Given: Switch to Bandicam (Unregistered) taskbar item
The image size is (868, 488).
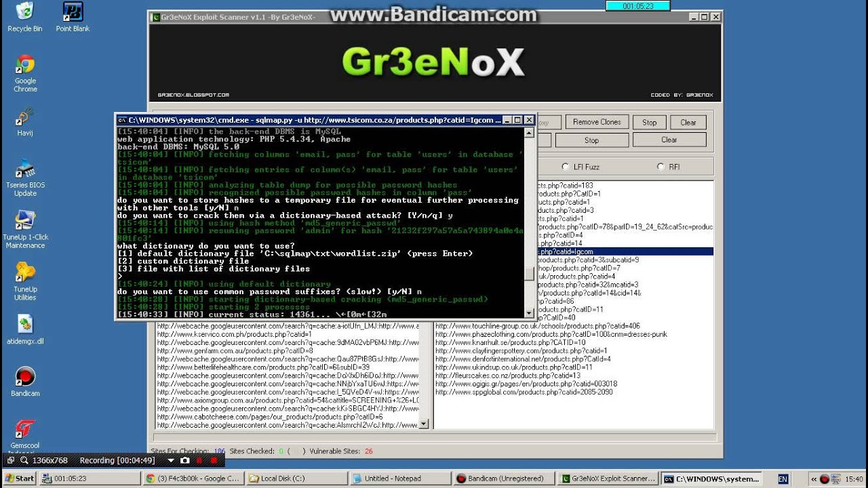Looking at the screenshot, I should (x=504, y=479).
